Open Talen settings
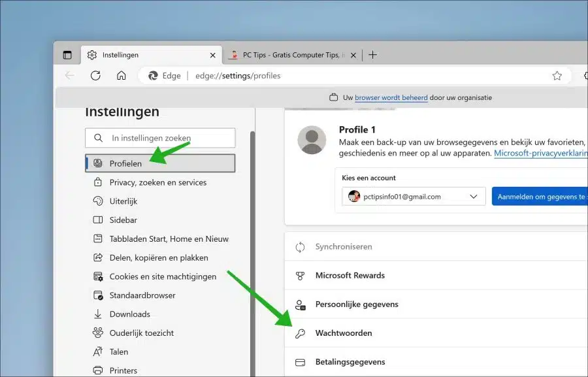The image size is (588, 377). (x=160, y=352)
